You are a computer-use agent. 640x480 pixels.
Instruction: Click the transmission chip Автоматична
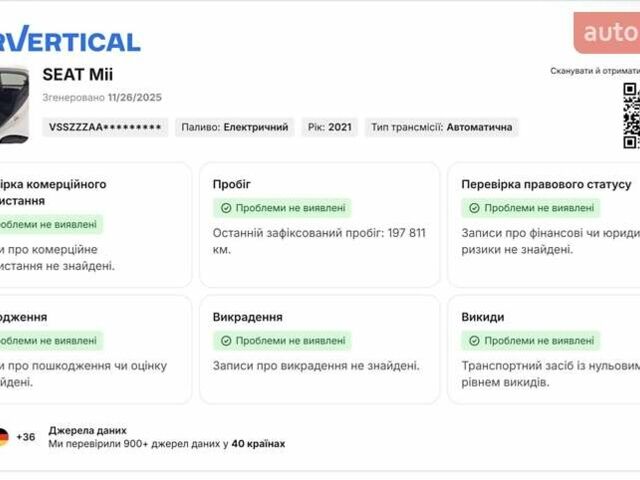click(x=442, y=127)
